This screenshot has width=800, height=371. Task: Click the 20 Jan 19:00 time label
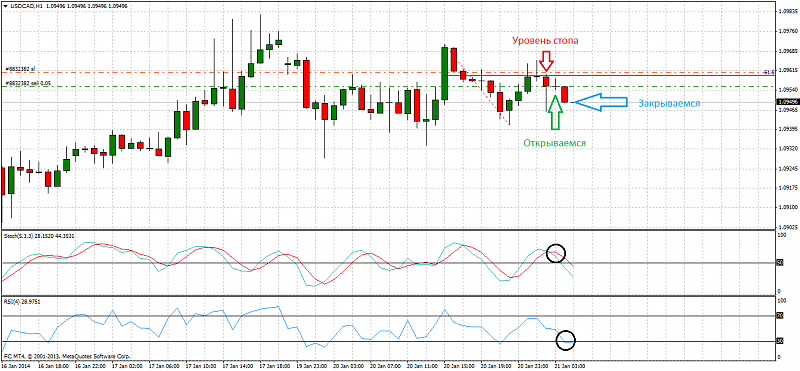point(497,365)
